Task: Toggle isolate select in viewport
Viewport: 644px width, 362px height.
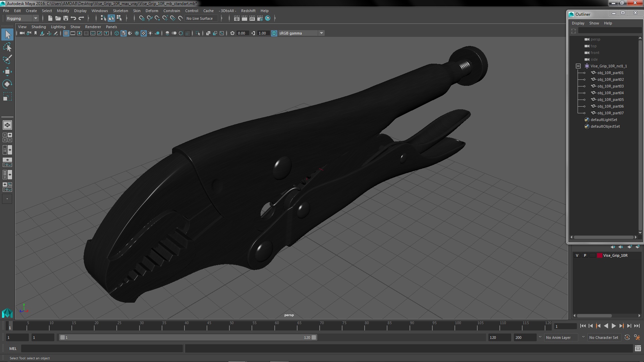Action: pos(198,33)
